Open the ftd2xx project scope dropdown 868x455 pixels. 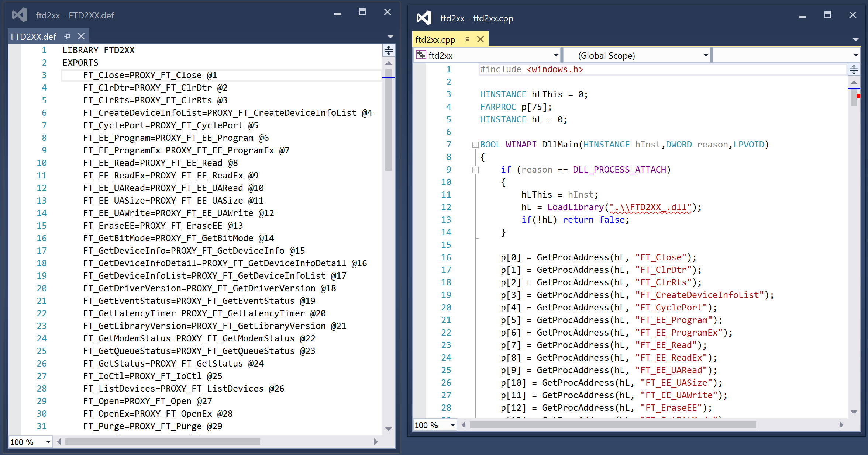click(x=556, y=55)
